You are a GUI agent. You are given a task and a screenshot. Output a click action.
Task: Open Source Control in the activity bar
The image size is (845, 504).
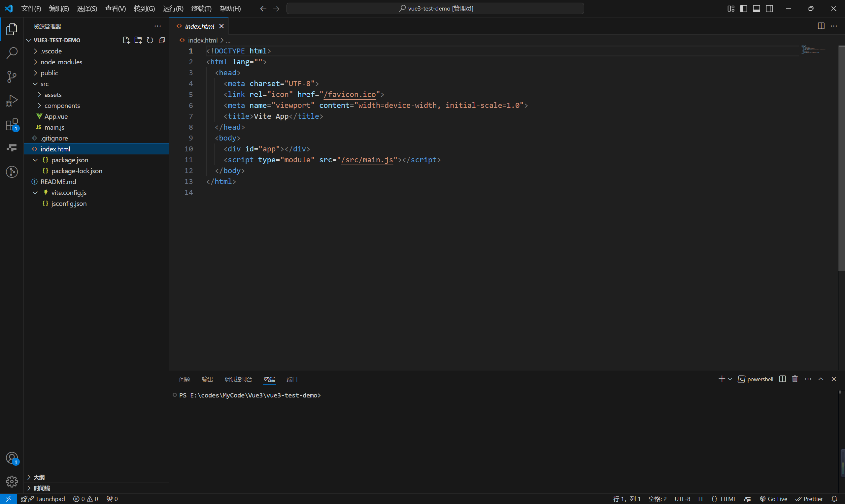tap(12, 77)
